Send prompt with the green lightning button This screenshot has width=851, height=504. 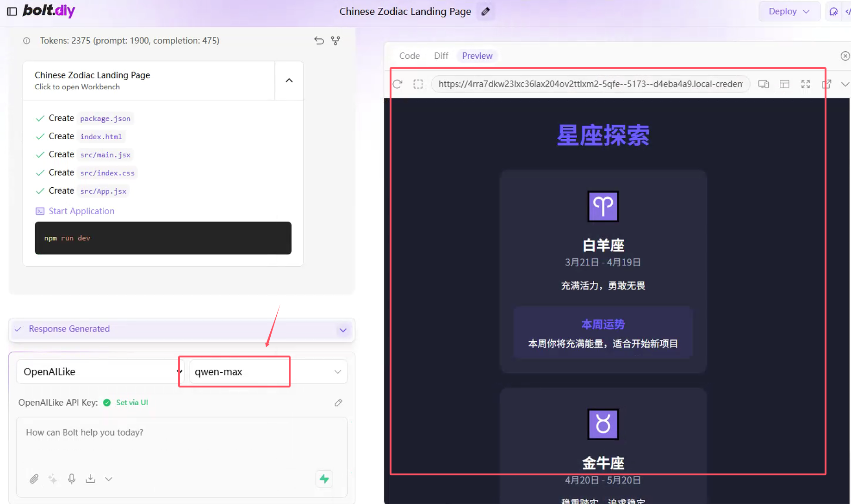324,479
